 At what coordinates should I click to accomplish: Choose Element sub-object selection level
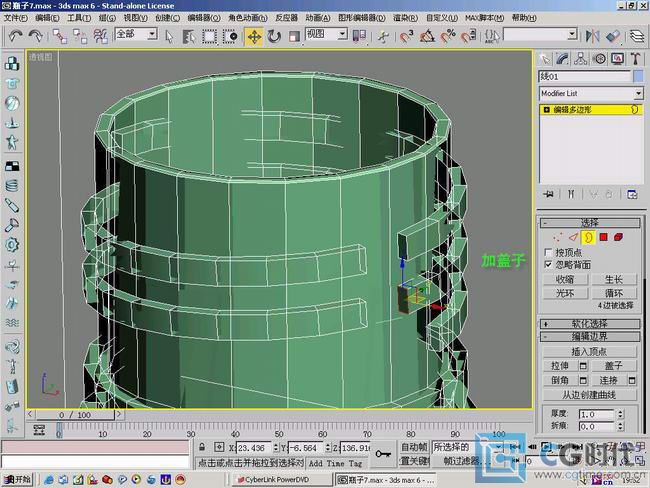(619, 237)
